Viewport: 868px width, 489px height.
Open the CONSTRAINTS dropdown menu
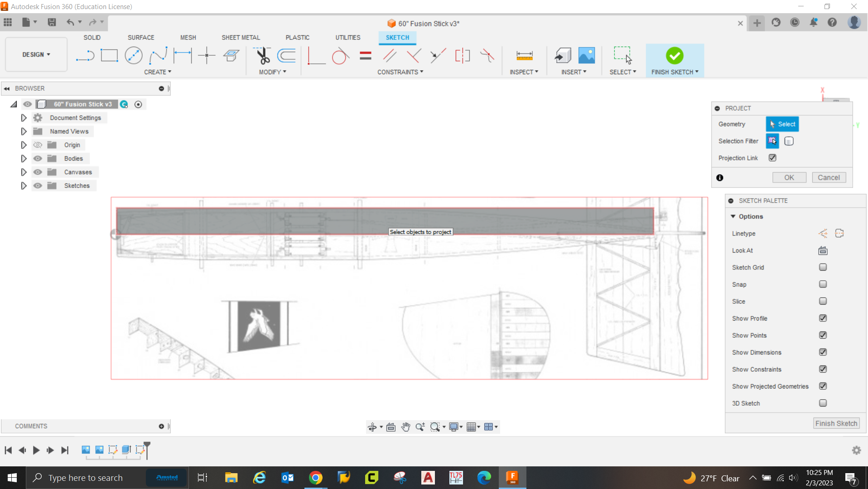[x=400, y=72]
